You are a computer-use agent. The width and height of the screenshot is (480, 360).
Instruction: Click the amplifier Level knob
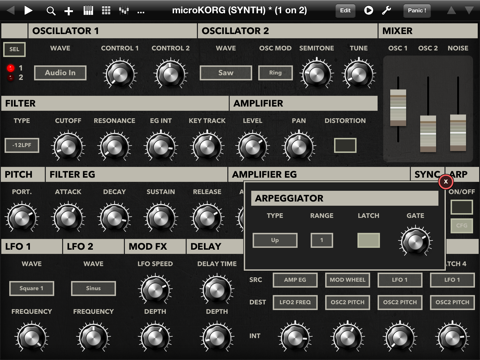coord(252,147)
